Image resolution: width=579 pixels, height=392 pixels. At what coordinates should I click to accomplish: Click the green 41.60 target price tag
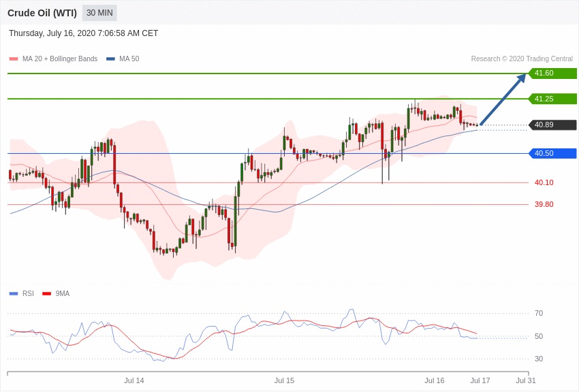tap(552, 73)
